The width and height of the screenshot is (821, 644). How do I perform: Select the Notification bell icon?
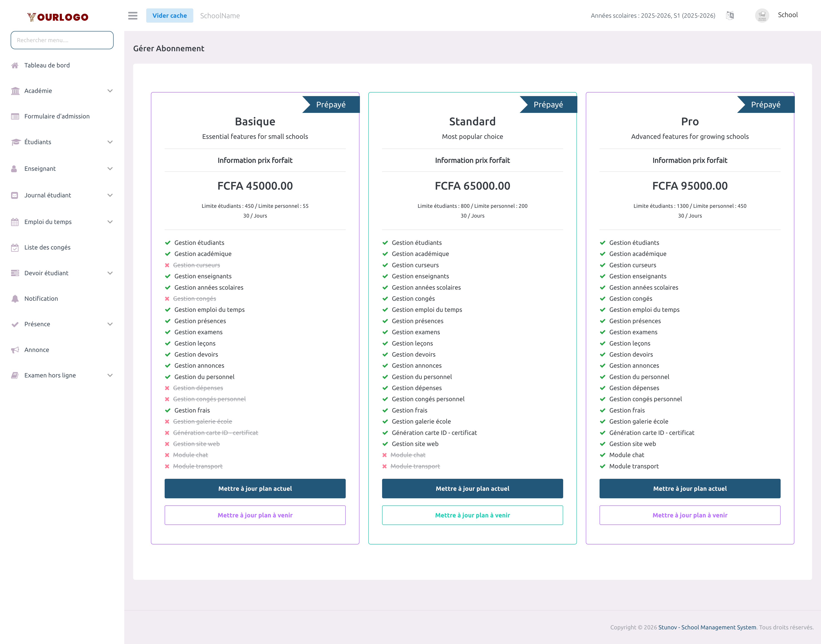click(15, 298)
